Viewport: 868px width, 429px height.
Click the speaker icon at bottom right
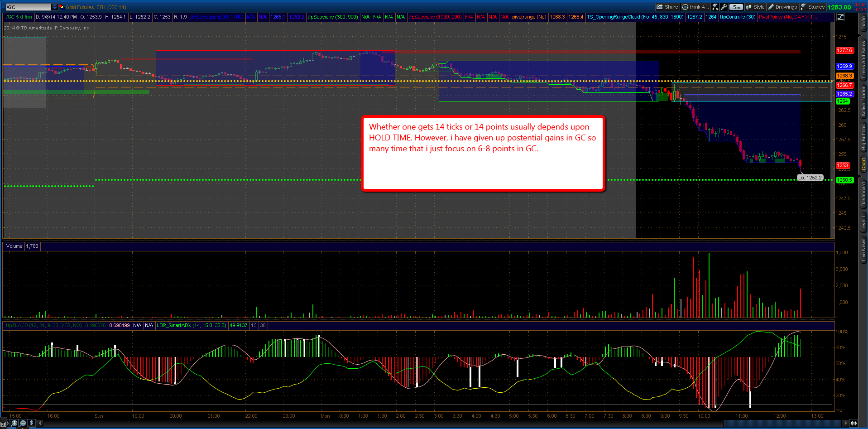coord(854,423)
